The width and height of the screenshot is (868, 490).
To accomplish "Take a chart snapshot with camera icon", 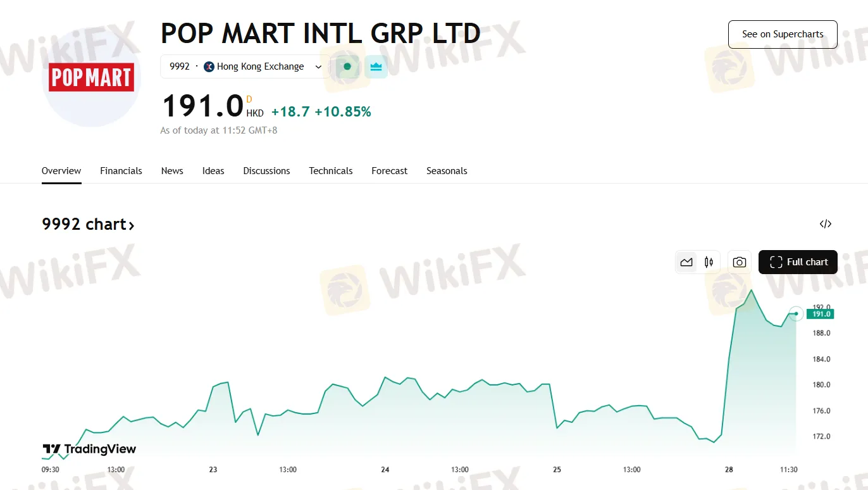I will coord(739,262).
